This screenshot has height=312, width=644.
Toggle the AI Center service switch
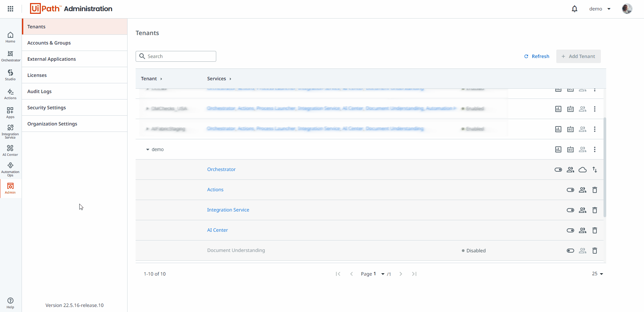[570, 230]
